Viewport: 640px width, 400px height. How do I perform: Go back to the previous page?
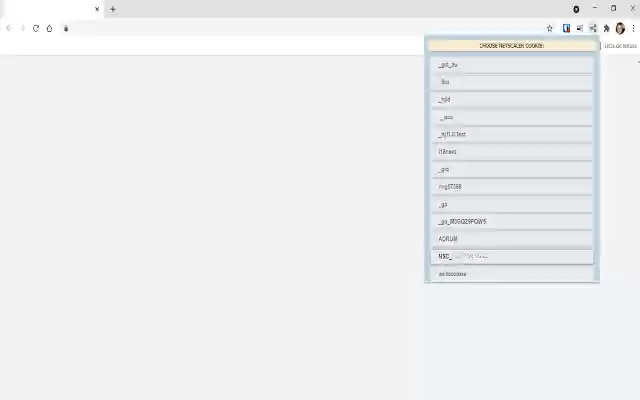(9, 28)
